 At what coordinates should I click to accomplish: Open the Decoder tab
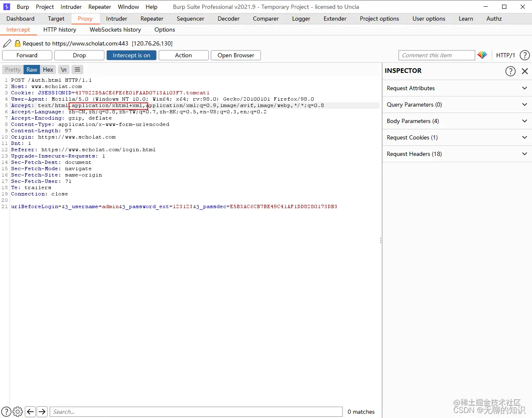[x=229, y=19]
